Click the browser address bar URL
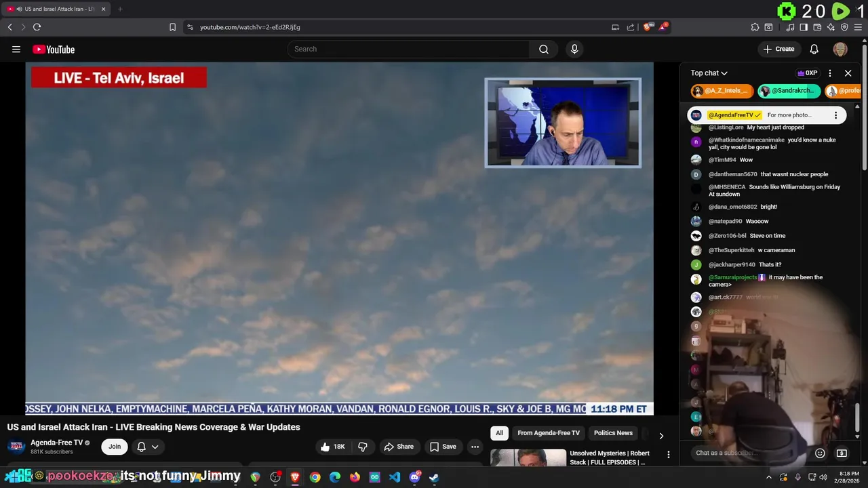The height and width of the screenshot is (488, 868). (x=250, y=27)
